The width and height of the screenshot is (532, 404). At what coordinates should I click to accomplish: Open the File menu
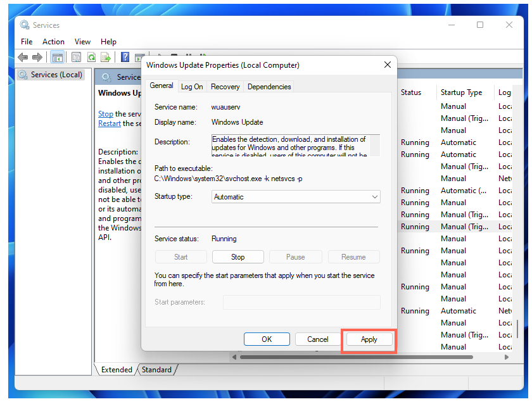[27, 42]
